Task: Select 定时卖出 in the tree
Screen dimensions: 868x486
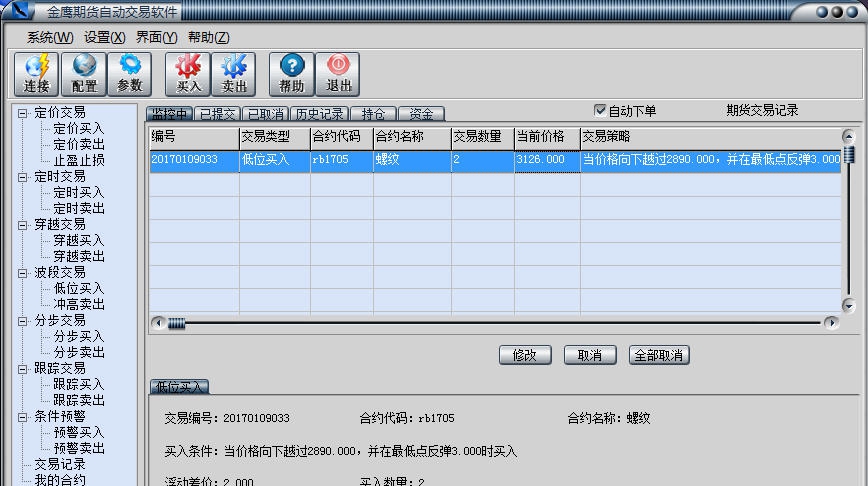Action: point(79,209)
